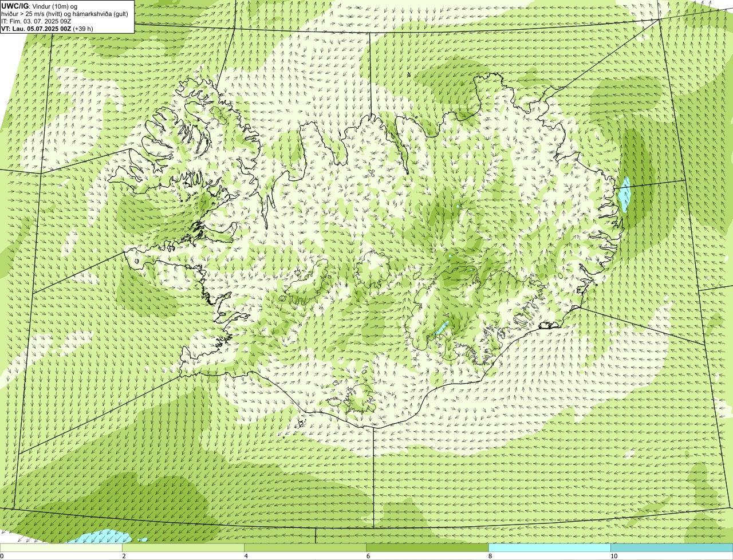Click the initial time line 'IT: Fim. 03. 07. 2025 09Z'

(36, 21)
